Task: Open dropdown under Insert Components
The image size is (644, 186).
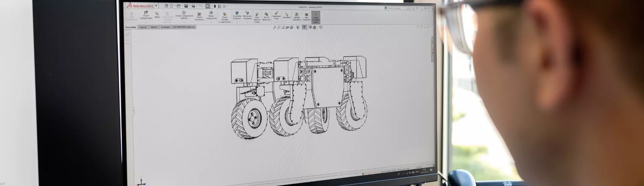Action: [146, 22]
